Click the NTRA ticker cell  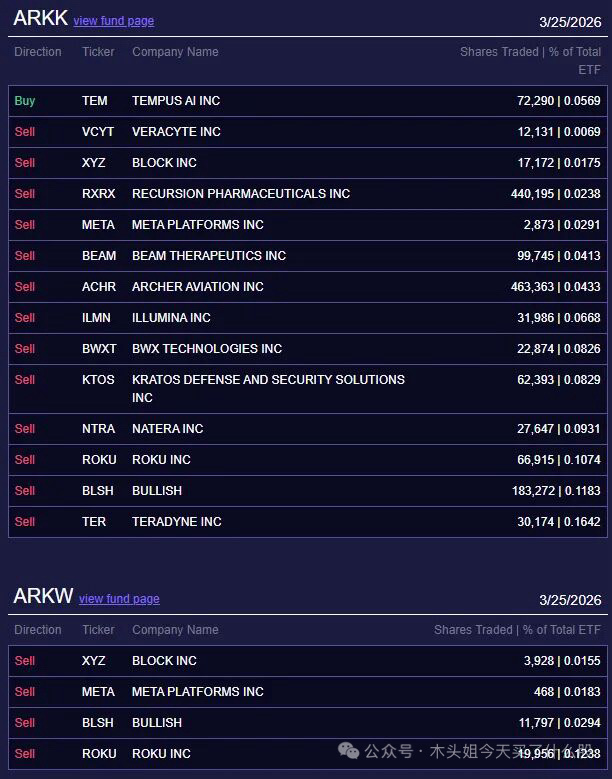[98, 429]
